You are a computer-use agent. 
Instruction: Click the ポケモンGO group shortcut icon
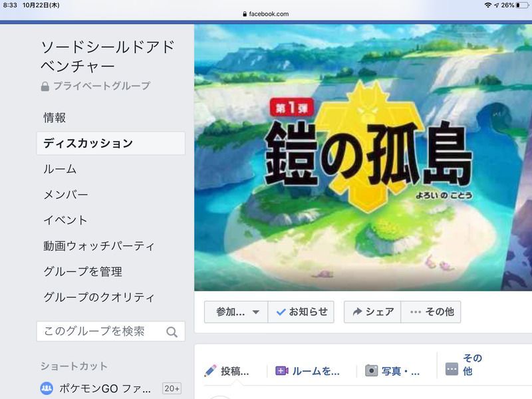[47, 388]
